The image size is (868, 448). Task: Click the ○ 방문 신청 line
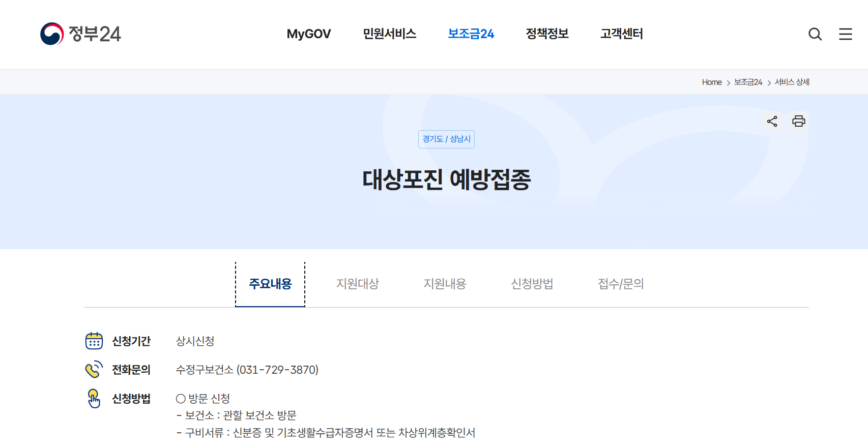click(x=203, y=399)
